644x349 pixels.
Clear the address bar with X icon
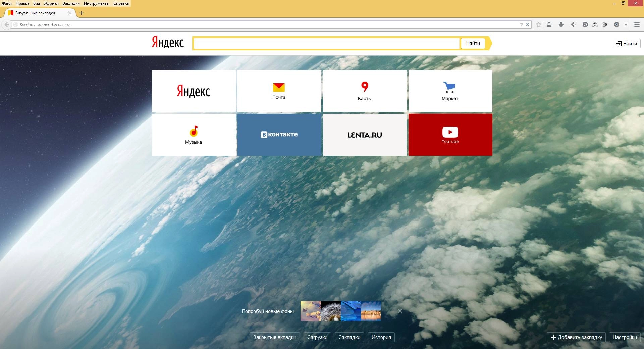[x=528, y=24]
